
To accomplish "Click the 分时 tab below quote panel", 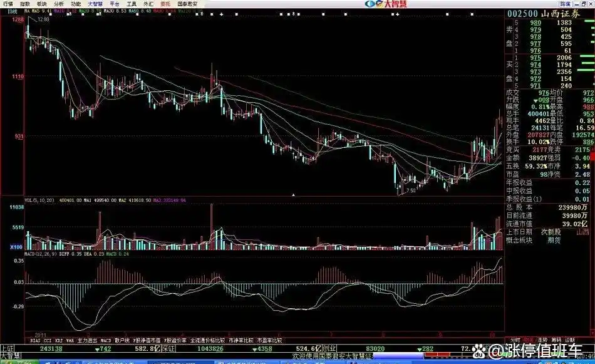I will pyautogui.click(x=515, y=340).
